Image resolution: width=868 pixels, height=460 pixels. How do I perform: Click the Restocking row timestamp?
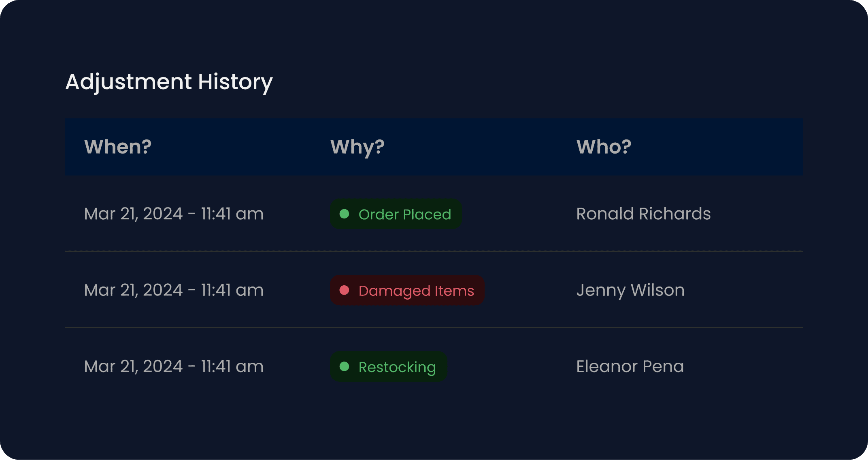click(x=174, y=366)
